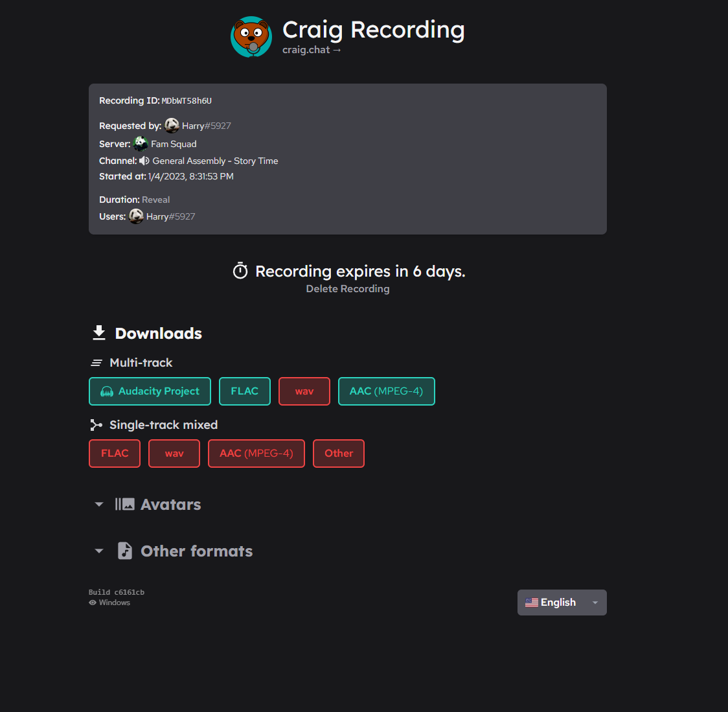Click the multi-track lines icon
728x712 pixels.
(x=97, y=362)
